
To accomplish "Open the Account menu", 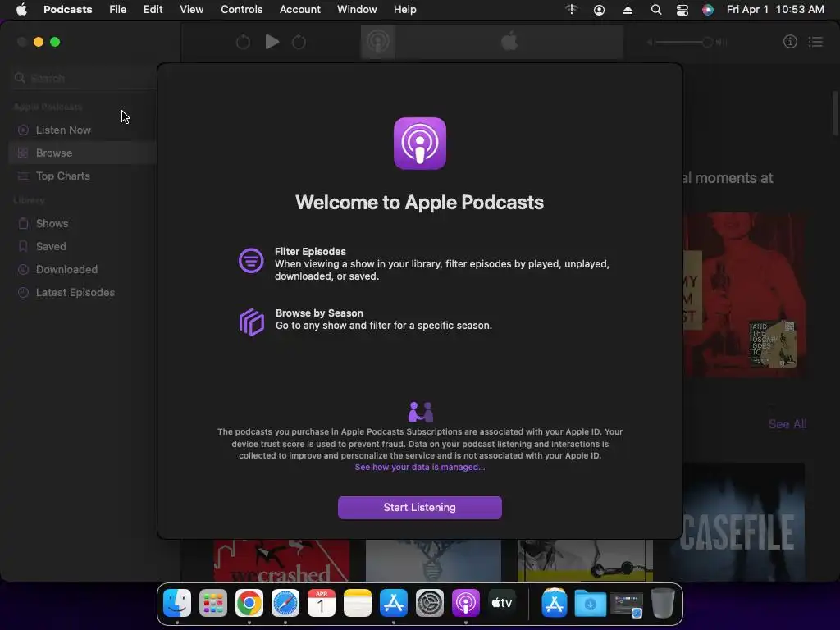I will tap(300, 10).
